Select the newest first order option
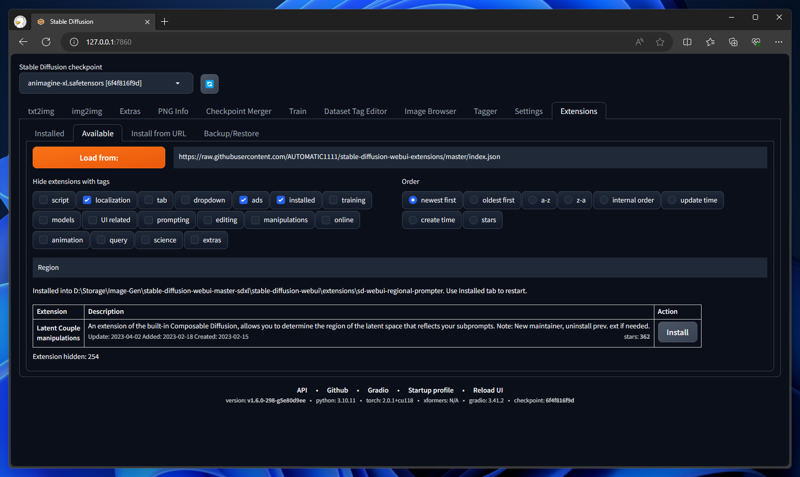800x477 pixels. 413,200
